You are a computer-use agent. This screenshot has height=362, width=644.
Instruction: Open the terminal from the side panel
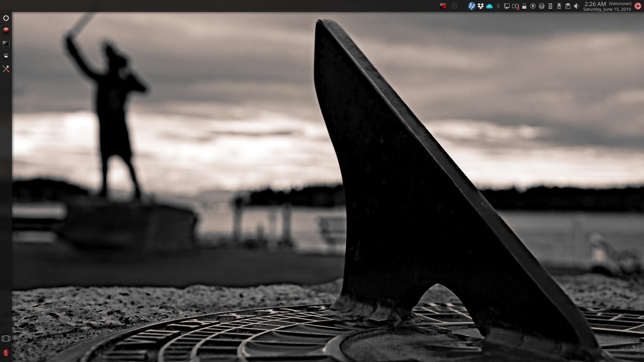6,44
